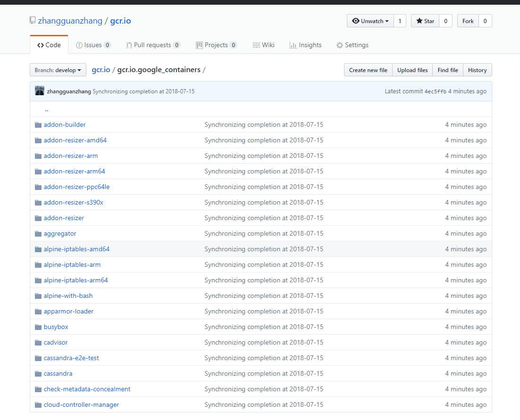This screenshot has width=520, height=420.
Task: Open commit message in header commit bar
Action: tap(143, 91)
